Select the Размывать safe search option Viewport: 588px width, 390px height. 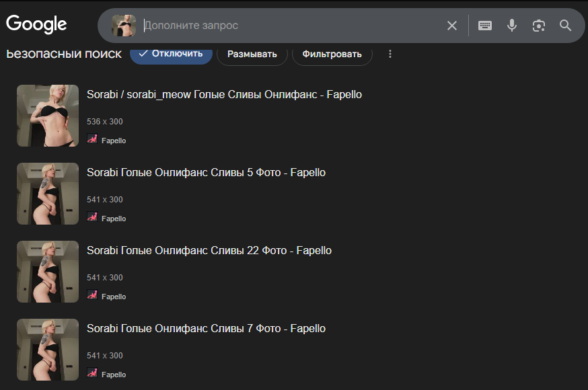[x=252, y=54]
